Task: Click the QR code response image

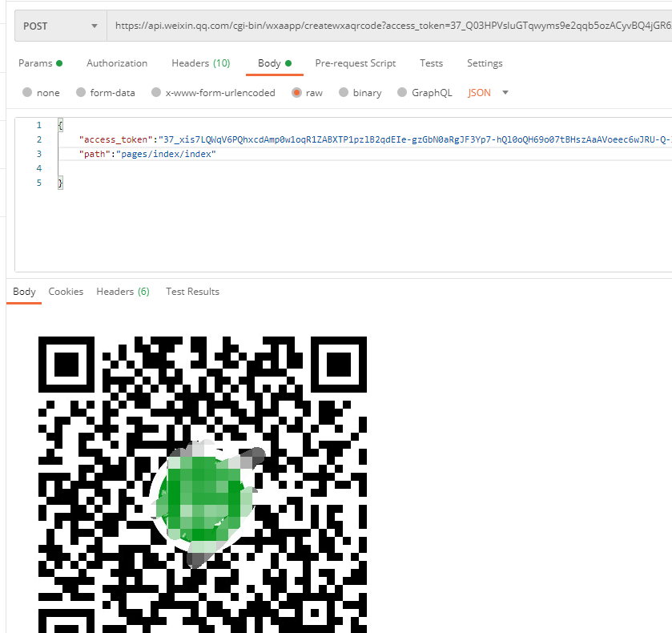Action: 203,485
